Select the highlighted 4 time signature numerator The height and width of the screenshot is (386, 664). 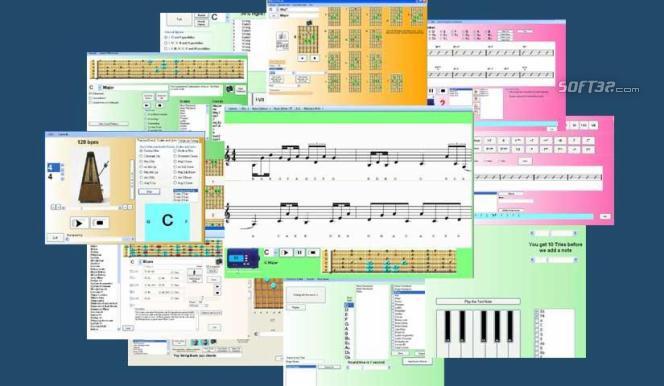53,168
